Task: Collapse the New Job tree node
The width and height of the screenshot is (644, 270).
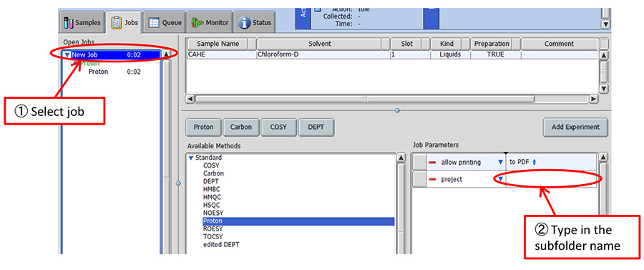Action: tap(68, 54)
